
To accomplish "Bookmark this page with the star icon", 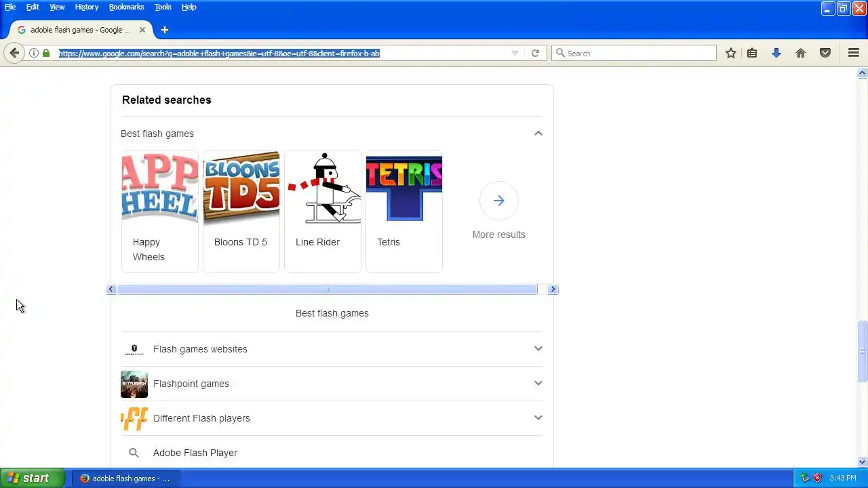I will tap(731, 53).
